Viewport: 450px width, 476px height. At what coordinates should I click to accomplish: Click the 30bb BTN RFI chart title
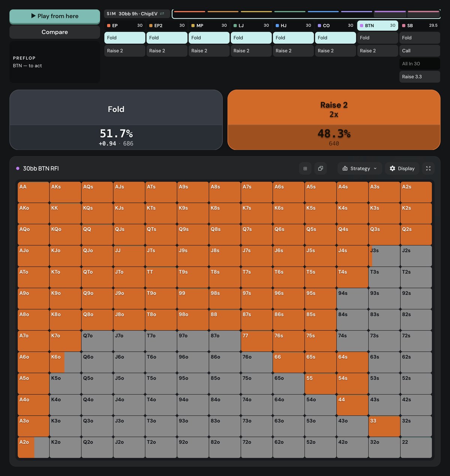(x=41, y=169)
